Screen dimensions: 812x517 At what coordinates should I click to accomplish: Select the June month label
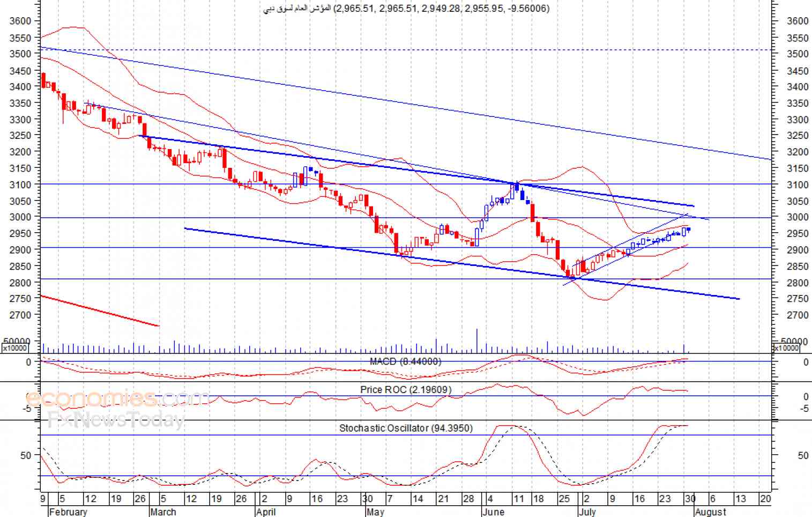[x=493, y=512]
